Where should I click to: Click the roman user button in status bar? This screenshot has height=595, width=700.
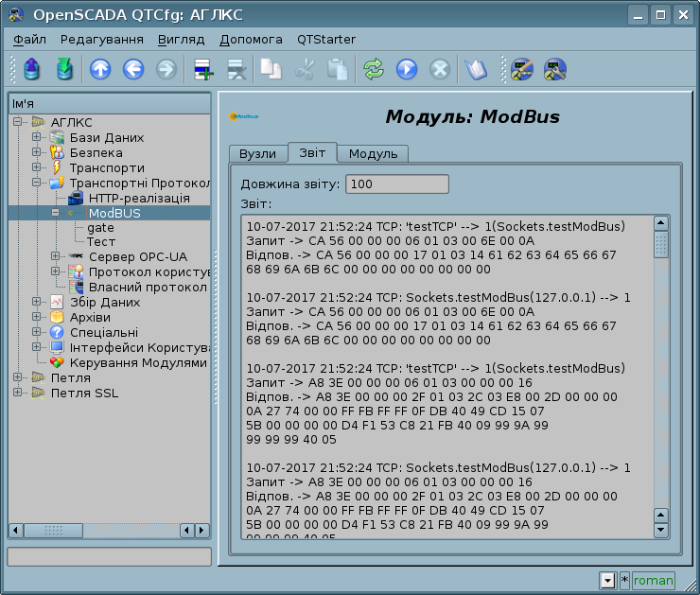pyautogui.click(x=653, y=580)
